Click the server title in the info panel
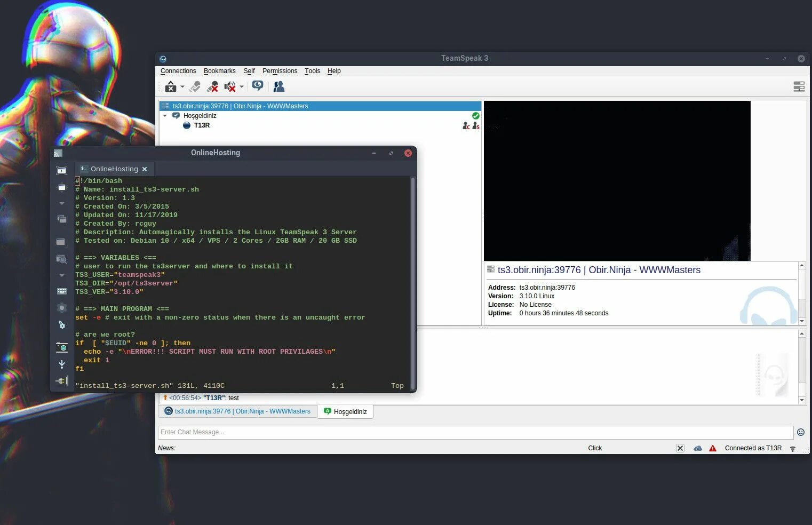The image size is (812, 525). click(599, 270)
